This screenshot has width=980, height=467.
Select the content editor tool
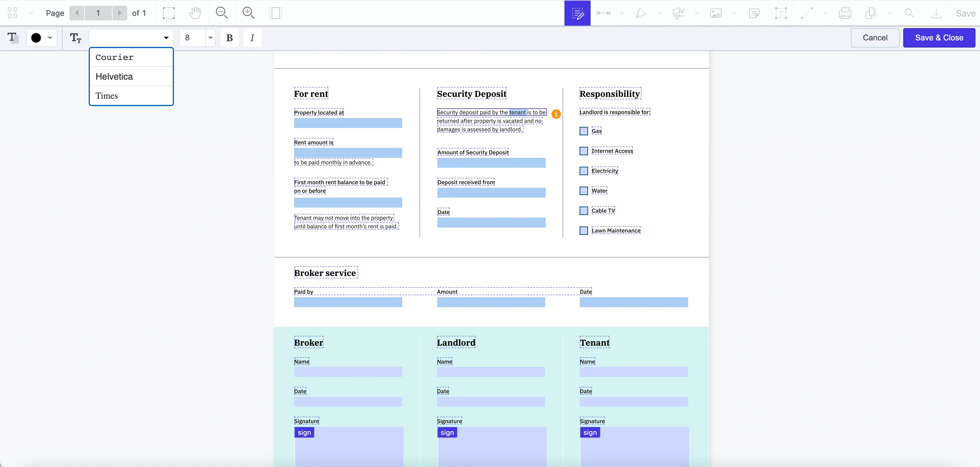577,13
